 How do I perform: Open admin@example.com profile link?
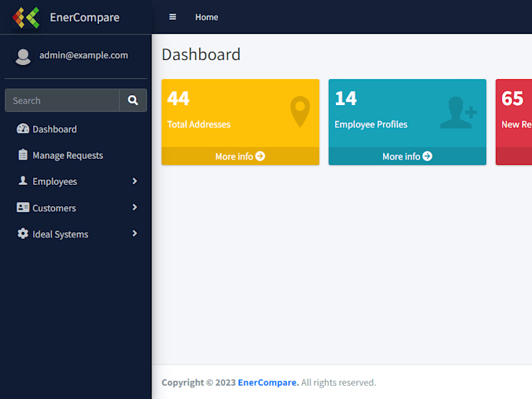click(x=84, y=55)
